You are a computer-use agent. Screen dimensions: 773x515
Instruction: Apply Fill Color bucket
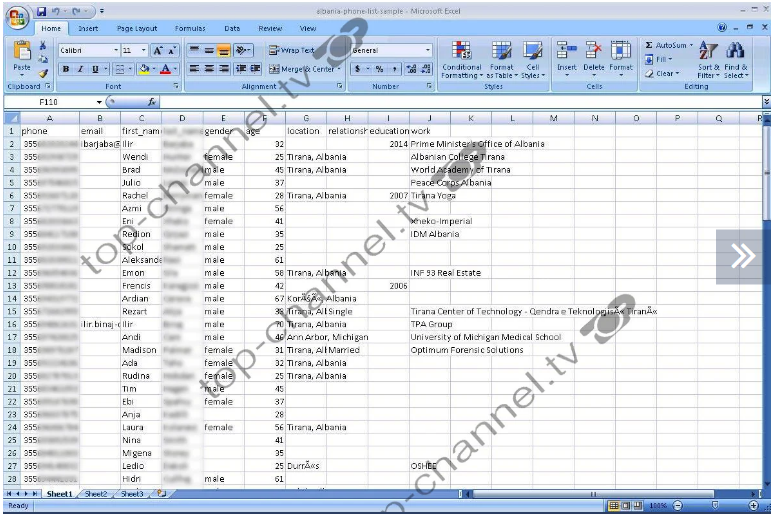(x=144, y=69)
